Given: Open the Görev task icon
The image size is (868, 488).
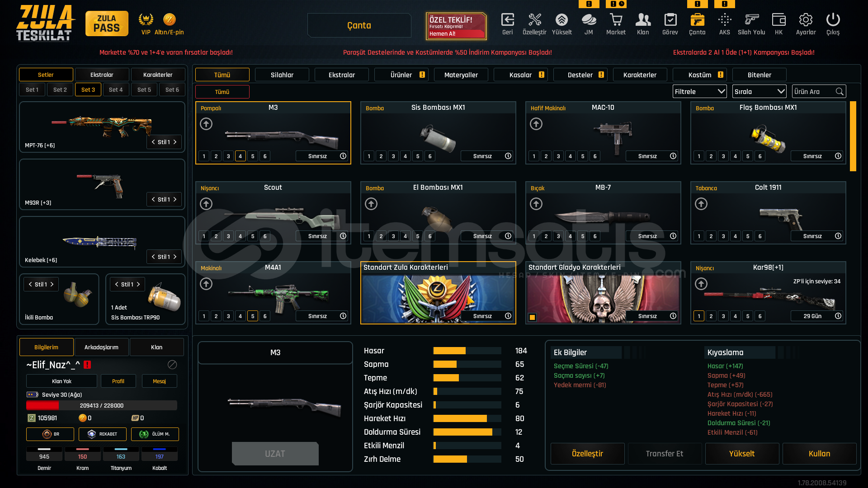Looking at the screenshot, I should [x=670, y=20].
